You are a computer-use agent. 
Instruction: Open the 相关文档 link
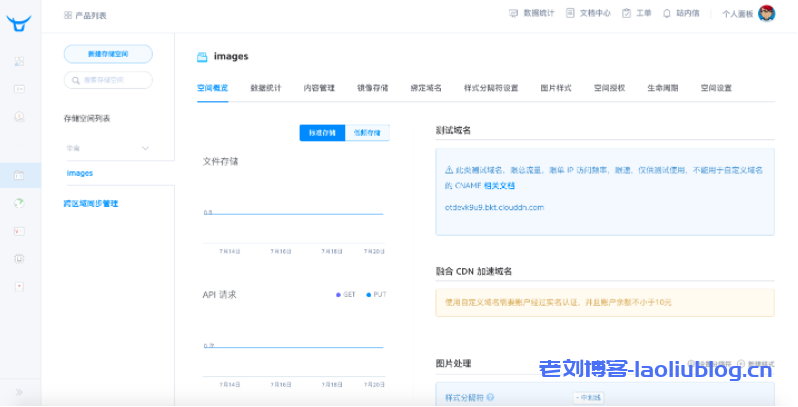(x=500, y=185)
